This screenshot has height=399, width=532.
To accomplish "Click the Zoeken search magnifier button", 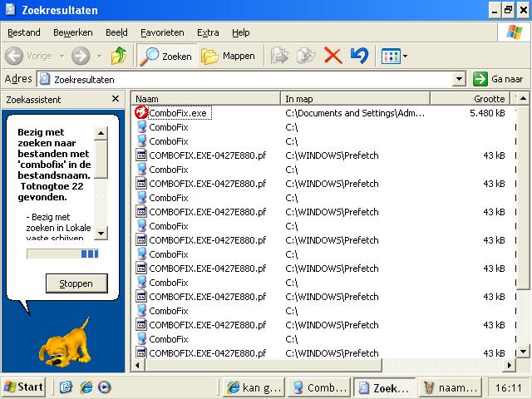I will tap(166, 56).
